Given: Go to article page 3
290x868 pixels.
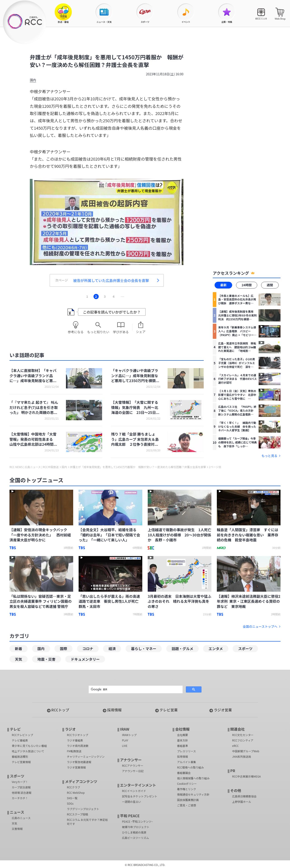Looking at the screenshot, I should tap(105, 297).
